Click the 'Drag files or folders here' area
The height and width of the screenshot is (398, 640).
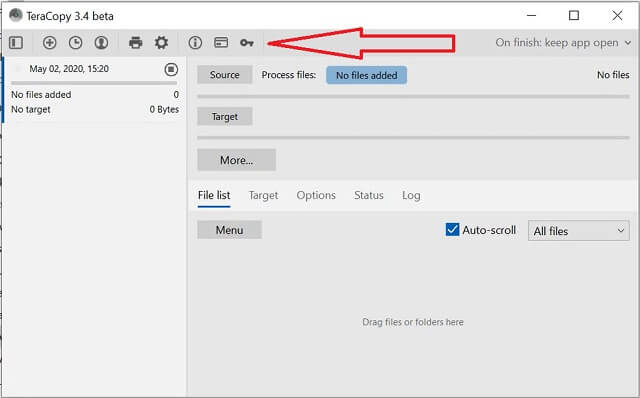[413, 322]
